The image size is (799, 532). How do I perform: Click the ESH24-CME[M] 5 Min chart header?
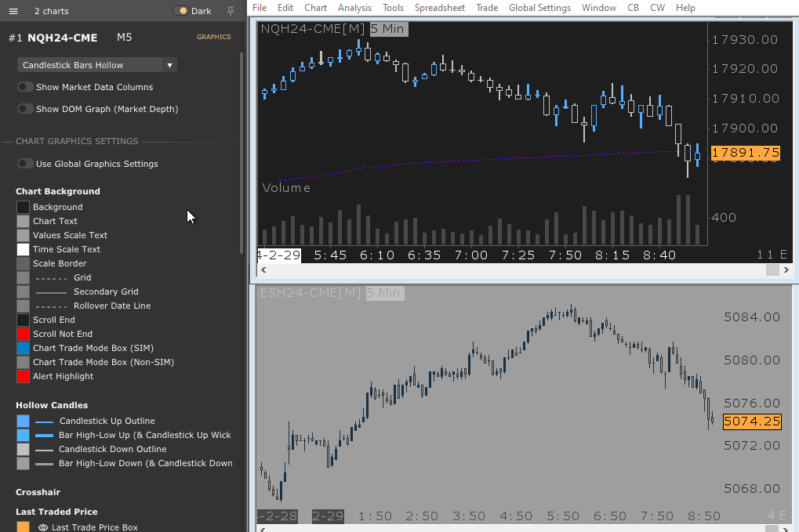coord(331,293)
